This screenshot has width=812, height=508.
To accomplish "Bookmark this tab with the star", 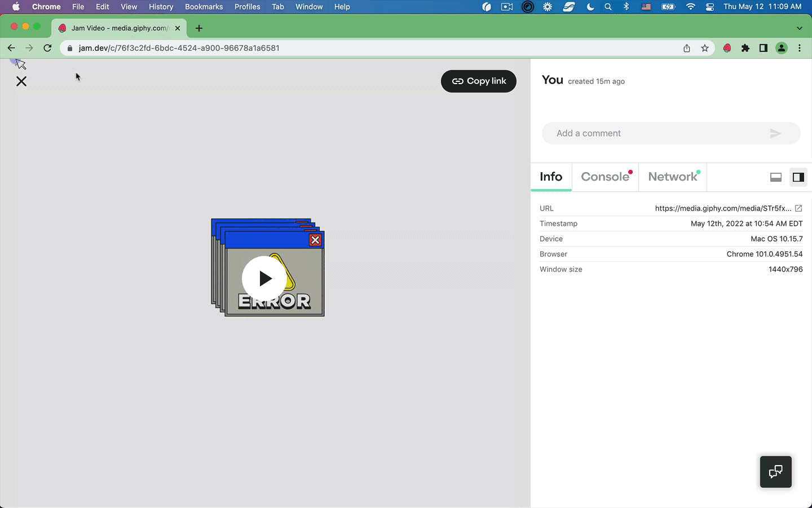I will click(x=705, y=48).
